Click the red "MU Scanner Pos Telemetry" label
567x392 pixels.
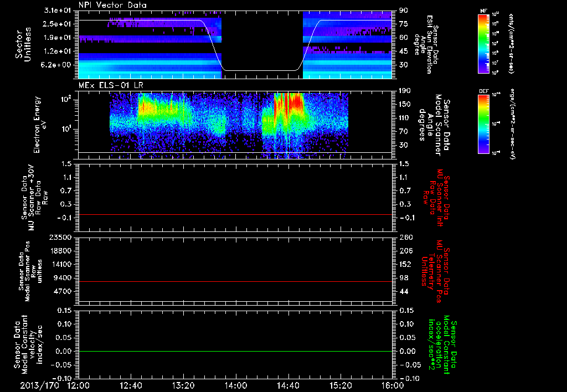point(436,271)
